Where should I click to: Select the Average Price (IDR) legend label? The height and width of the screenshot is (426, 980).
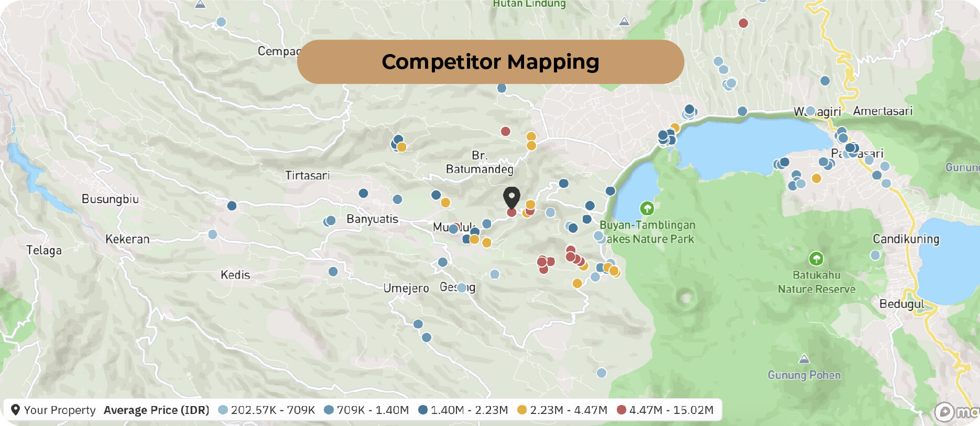pyautogui.click(x=156, y=410)
